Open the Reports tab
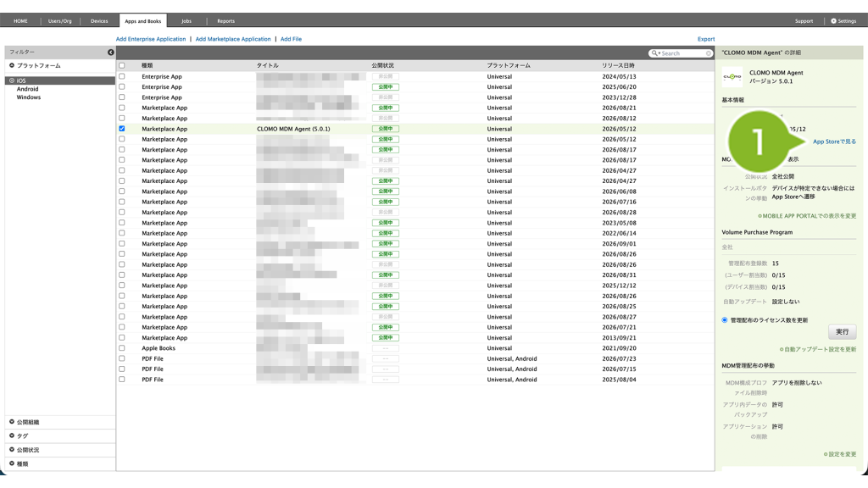 pos(225,21)
